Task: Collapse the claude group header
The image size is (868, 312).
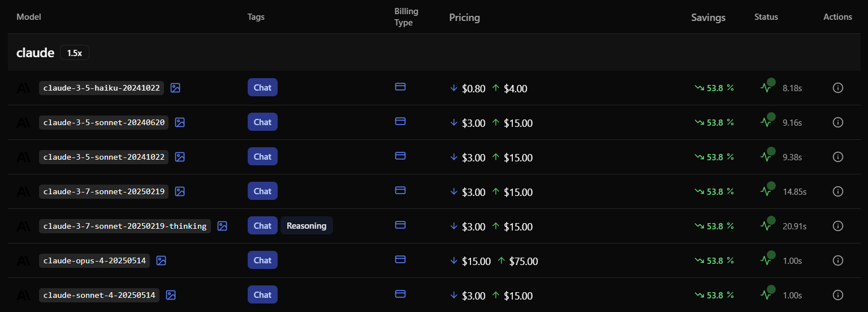Action: (35, 53)
